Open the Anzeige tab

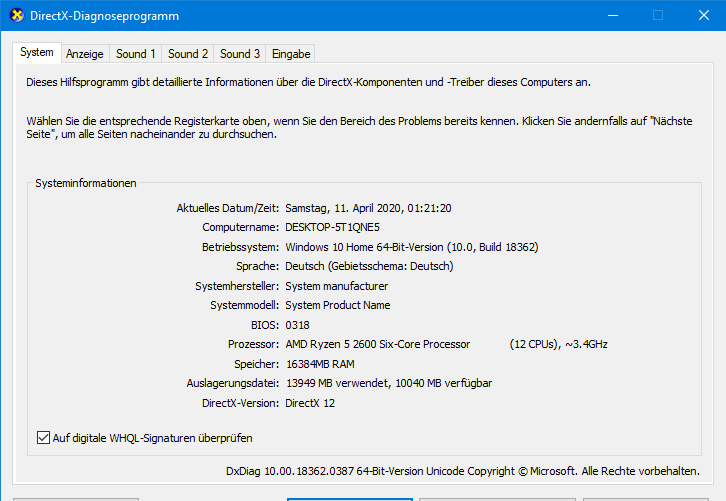[x=85, y=54]
